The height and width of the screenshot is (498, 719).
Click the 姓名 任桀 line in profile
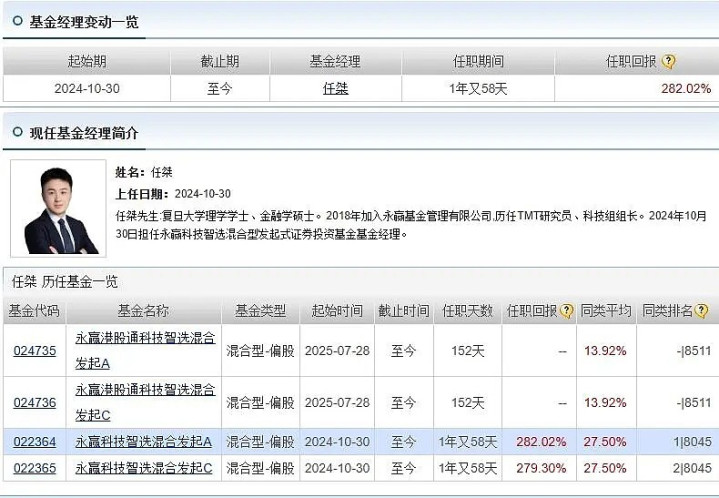point(144,172)
